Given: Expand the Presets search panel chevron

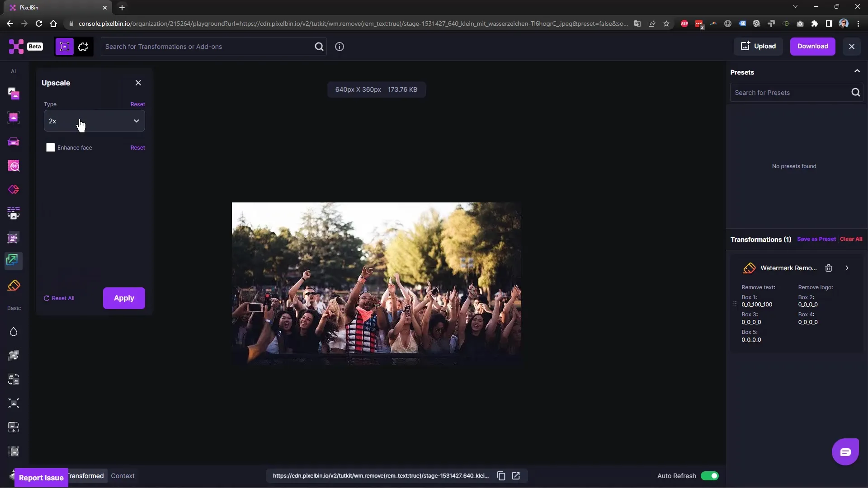Looking at the screenshot, I should tap(857, 71).
